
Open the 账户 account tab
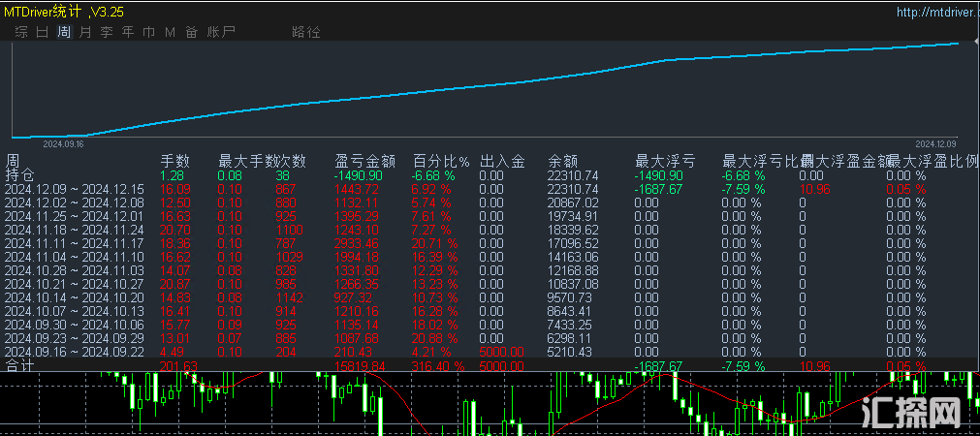pos(221,32)
